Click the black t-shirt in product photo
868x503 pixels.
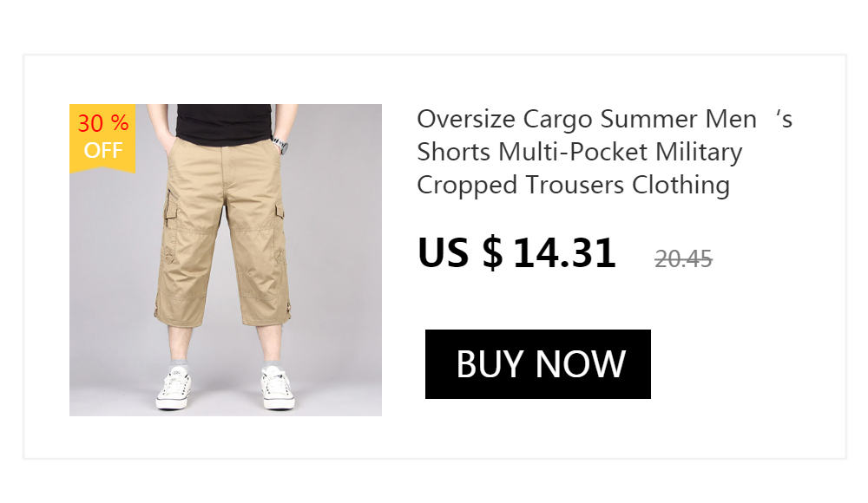pos(224,125)
